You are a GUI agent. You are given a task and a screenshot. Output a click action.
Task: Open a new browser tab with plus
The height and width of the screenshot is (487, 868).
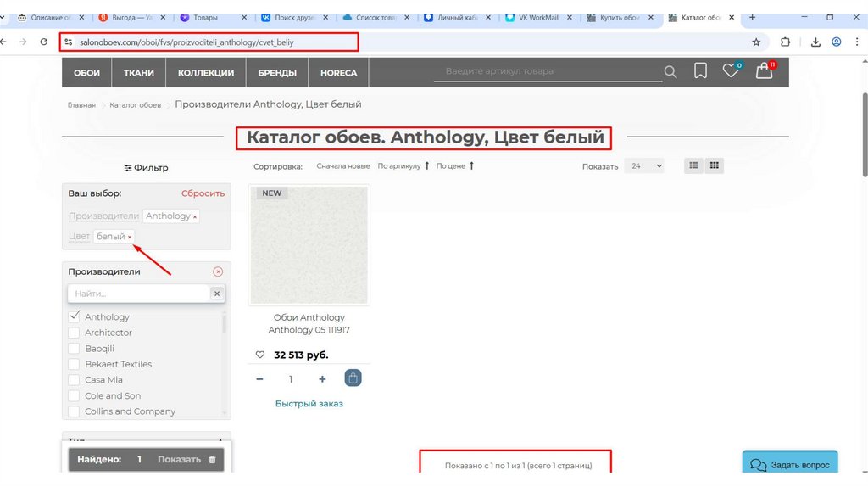point(752,17)
